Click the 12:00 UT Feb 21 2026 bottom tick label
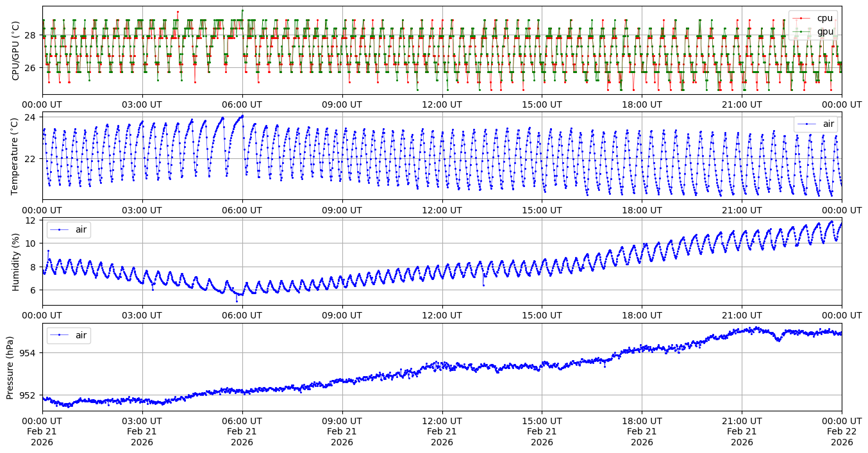This screenshot has width=868, height=453. point(442,431)
